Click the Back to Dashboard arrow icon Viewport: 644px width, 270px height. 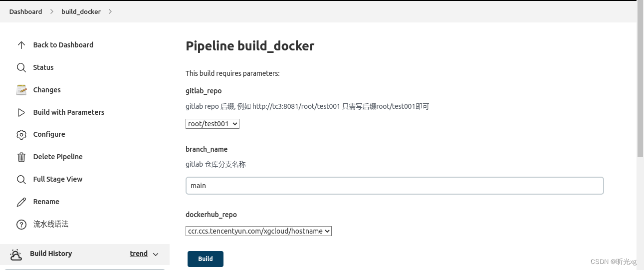coord(21,45)
